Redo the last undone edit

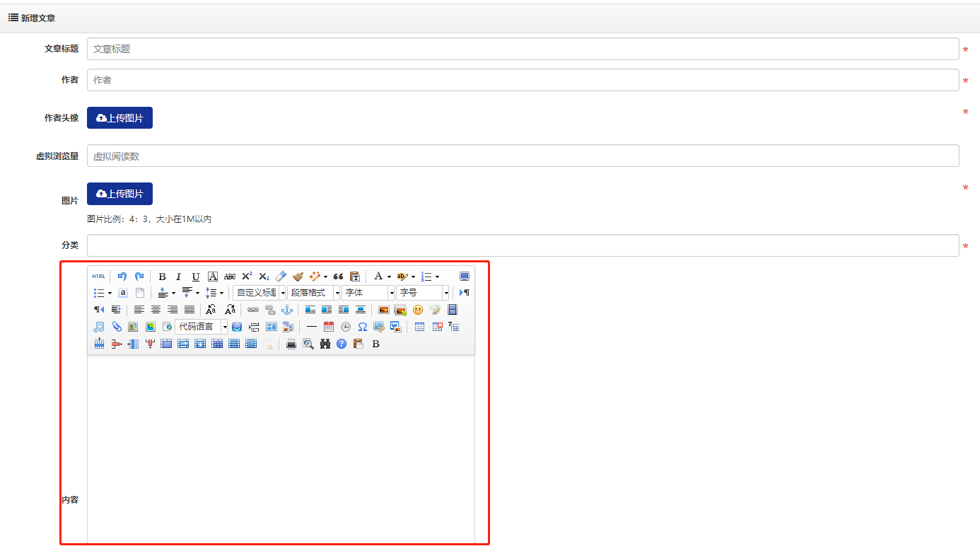tap(139, 276)
